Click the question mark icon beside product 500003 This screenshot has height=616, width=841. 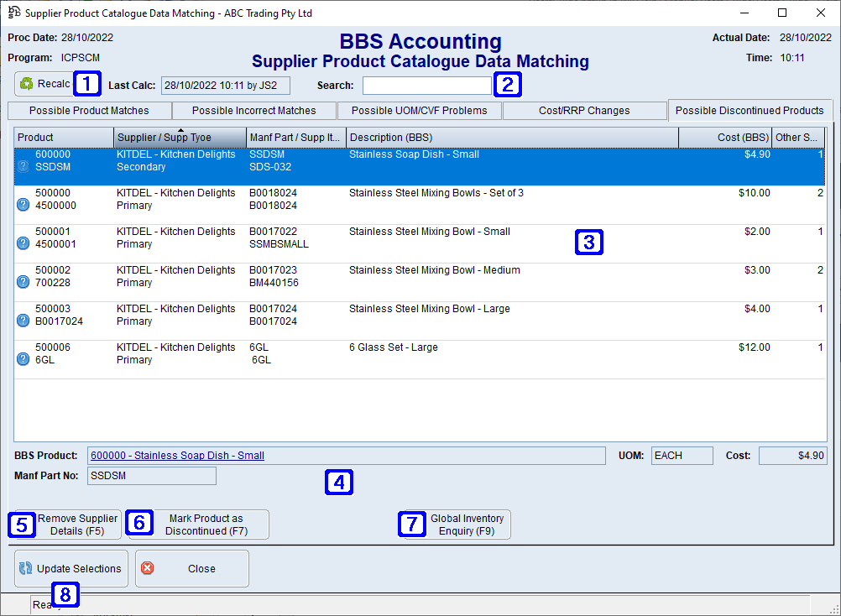click(x=22, y=320)
